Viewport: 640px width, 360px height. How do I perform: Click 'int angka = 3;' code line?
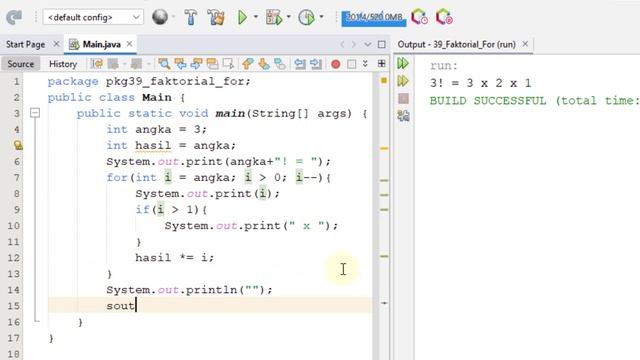(156, 129)
